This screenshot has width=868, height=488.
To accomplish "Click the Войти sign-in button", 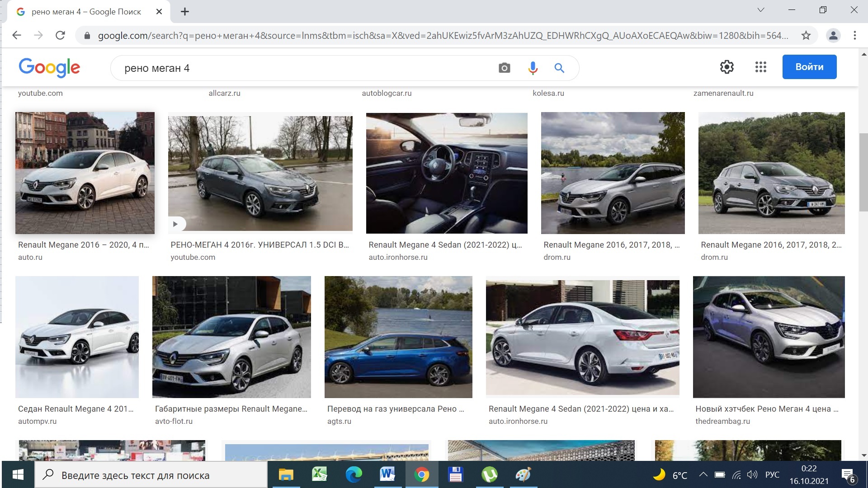I will [809, 67].
